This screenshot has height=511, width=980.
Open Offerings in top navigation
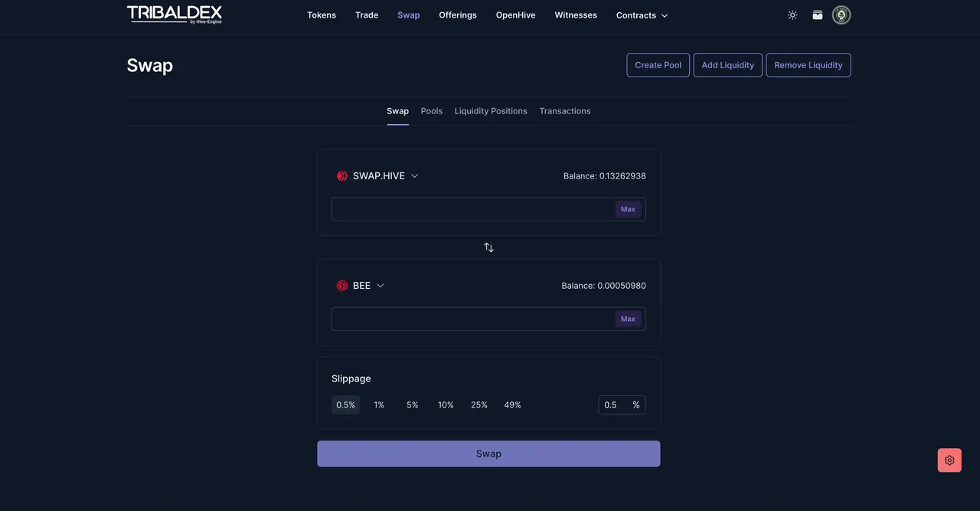point(458,15)
